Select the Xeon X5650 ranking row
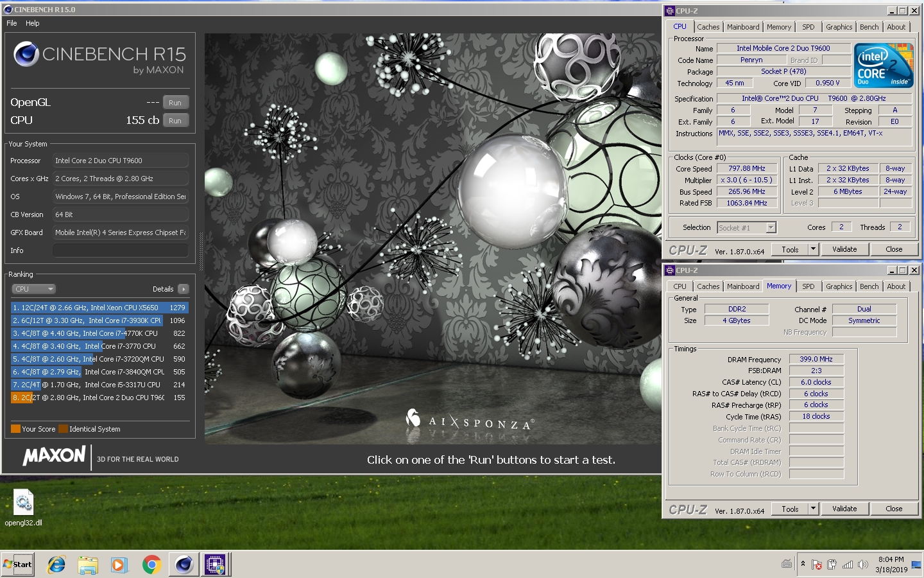This screenshot has width=924, height=578. pos(99,308)
